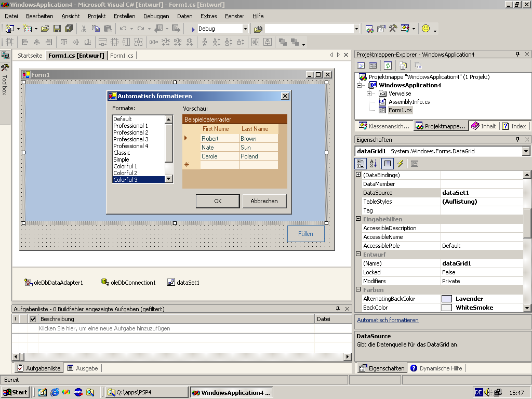
Task: Click the Bring to Front layout icon
Action: click(283, 42)
